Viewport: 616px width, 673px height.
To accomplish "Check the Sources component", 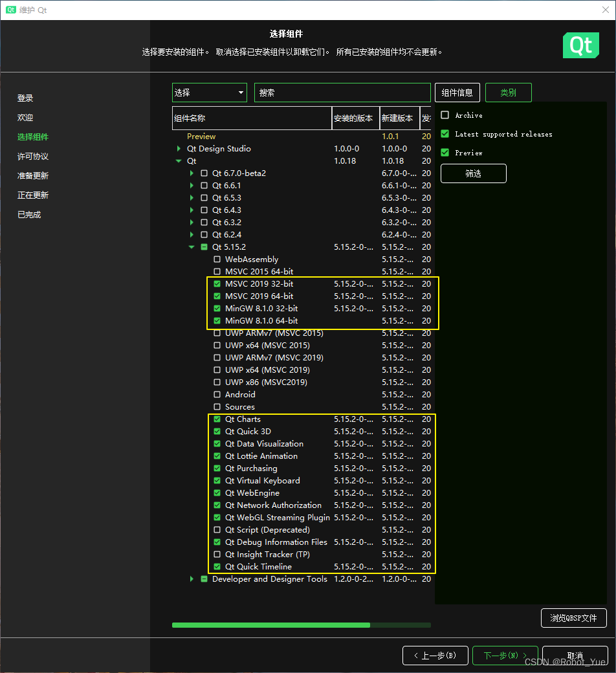I will (x=217, y=407).
